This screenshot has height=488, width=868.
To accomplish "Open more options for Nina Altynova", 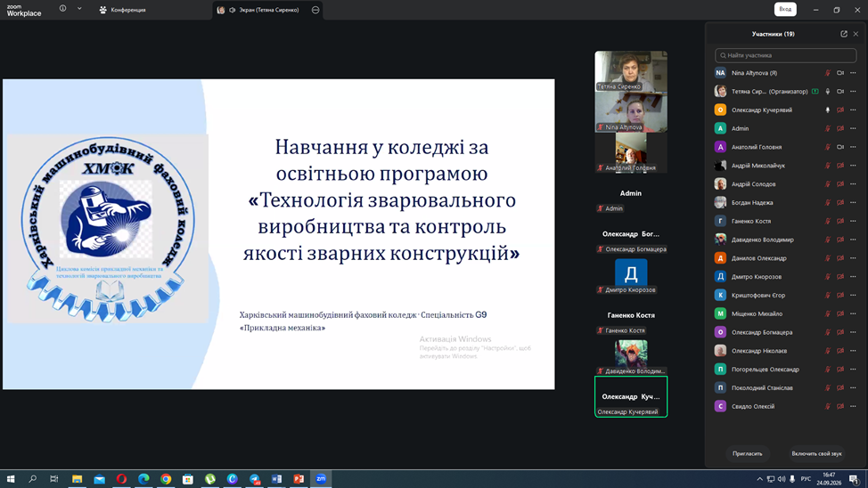I will coord(853,73).
